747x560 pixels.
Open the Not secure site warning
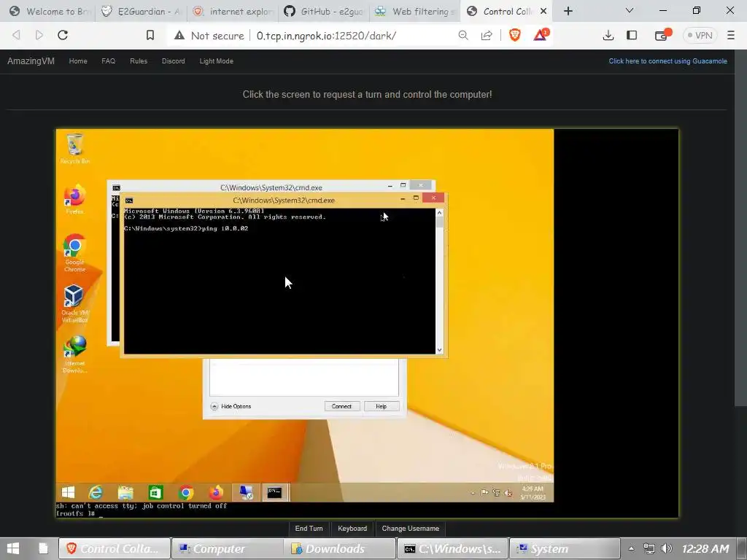pos(209,35)
